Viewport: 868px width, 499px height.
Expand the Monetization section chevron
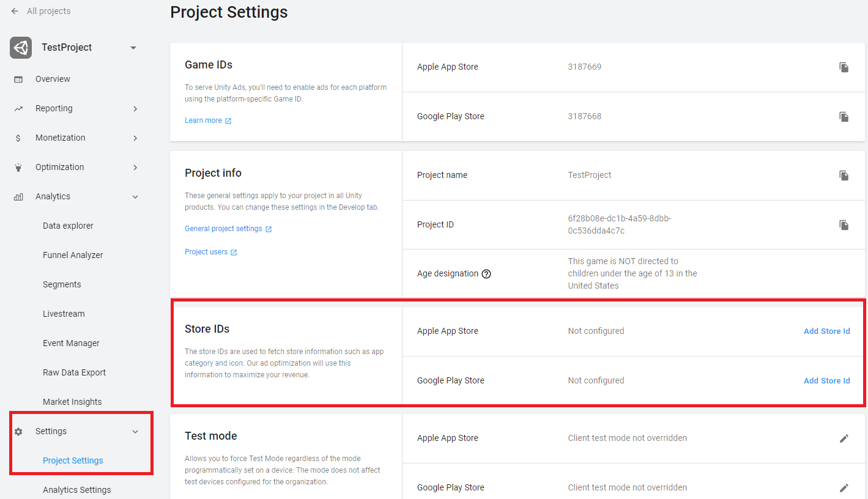tap(135, 138)
